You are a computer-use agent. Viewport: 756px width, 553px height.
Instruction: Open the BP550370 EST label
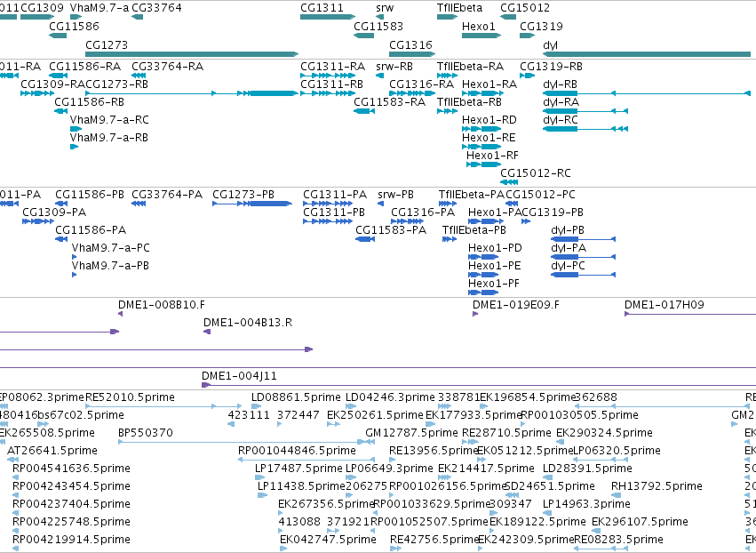(146, 433)
